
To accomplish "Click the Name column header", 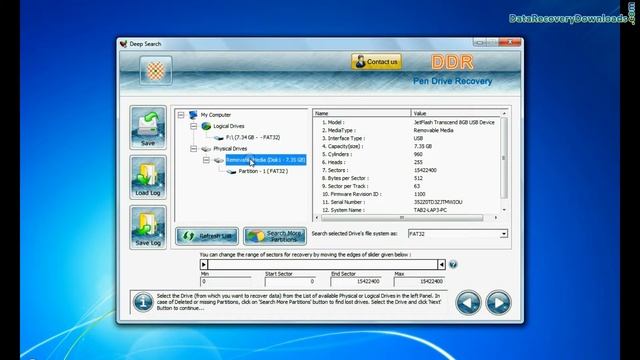I will [x=362, y=113].
